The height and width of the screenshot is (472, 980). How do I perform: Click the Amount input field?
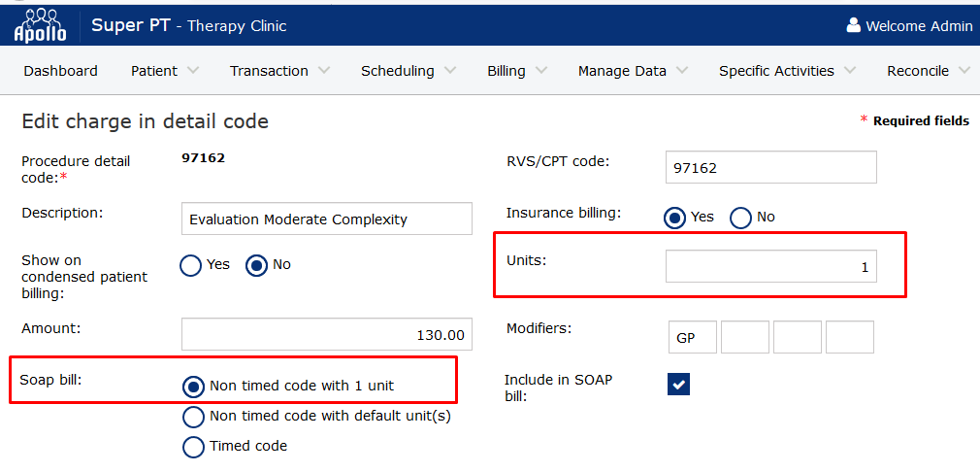click(x=326, y=335)
